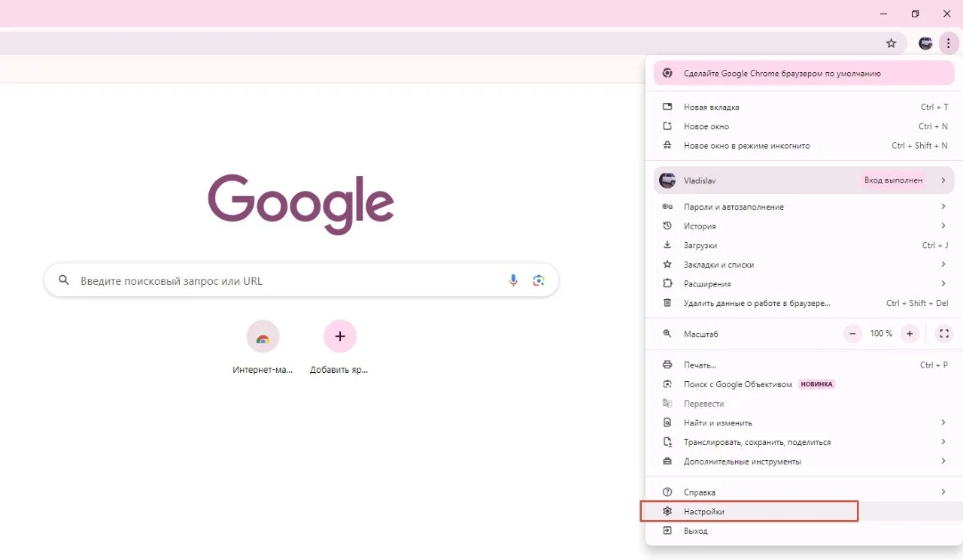Expand Найти и изменить submenu arrow
The height and width of the screenshot is (560, 963).
tap(943, 422)
